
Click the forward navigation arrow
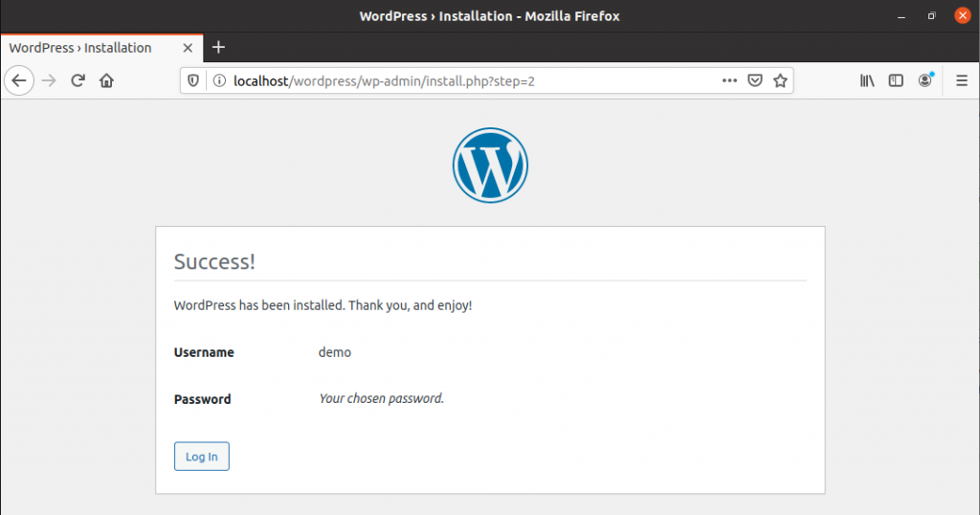pyautogui.click(x=50, y=81)
